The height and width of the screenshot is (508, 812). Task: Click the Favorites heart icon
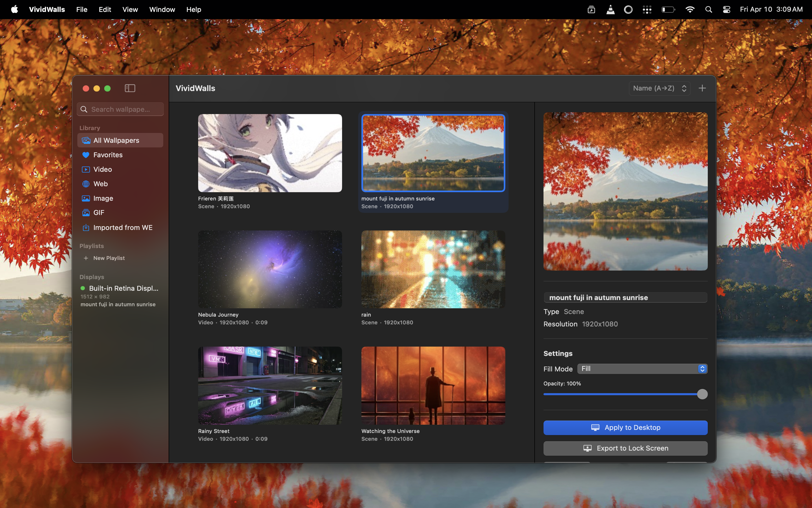click(x=86, y=155)
